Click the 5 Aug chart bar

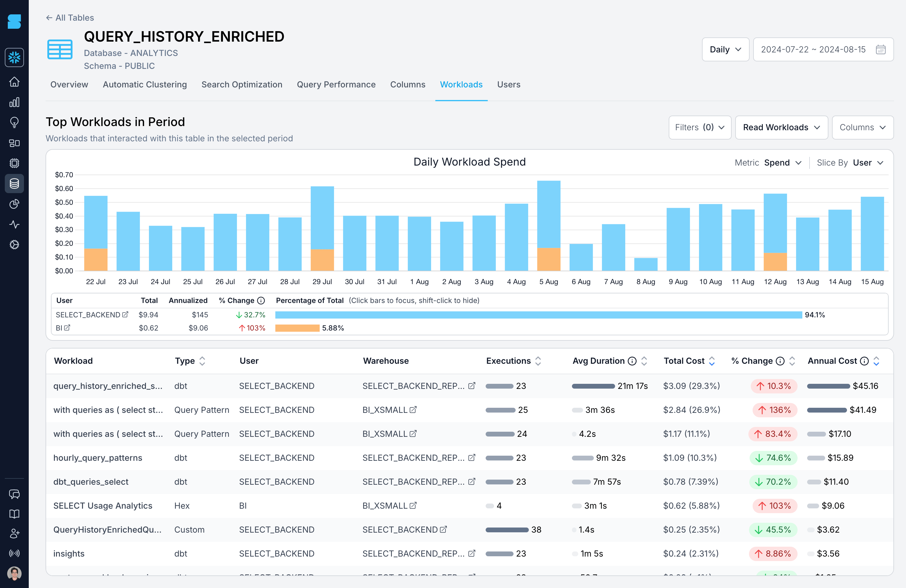(549, 225)
